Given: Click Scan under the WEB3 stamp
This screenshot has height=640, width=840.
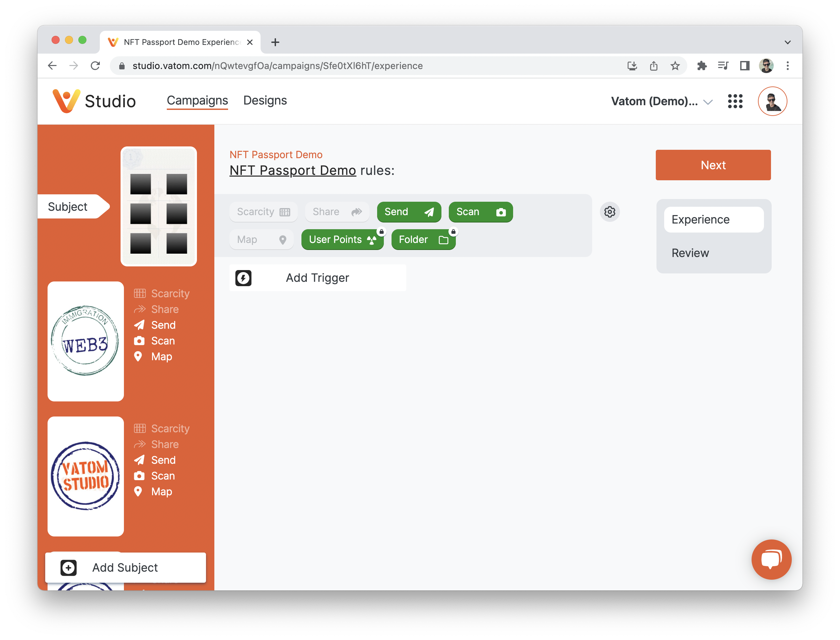Looking at the screenshot, I should pyautogui.click(x=155, y=340).
